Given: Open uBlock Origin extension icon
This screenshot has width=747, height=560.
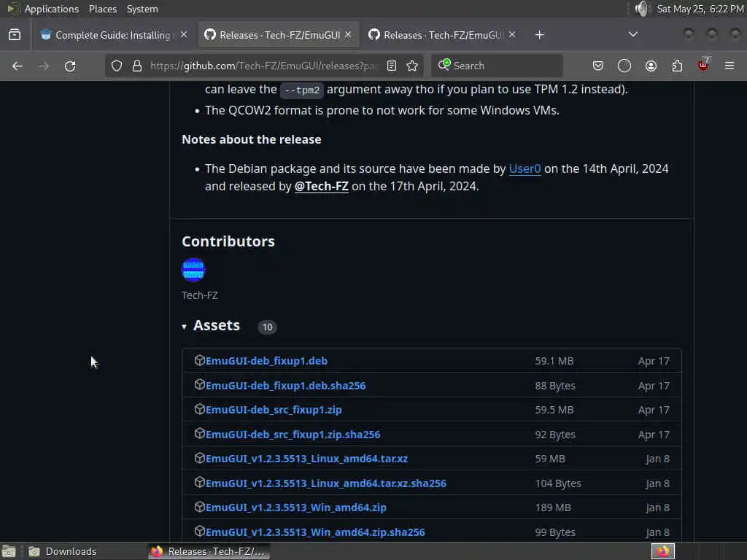Looking at the screenshot, I should [704, 65].
